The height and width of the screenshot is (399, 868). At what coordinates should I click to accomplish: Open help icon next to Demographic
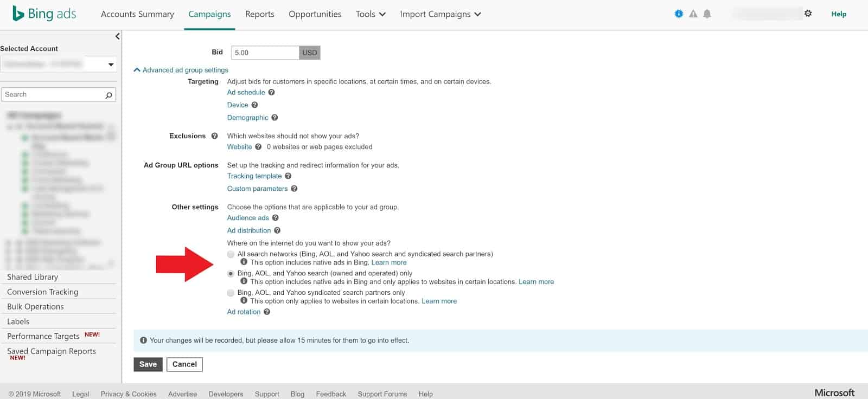[x=275, y=118]
